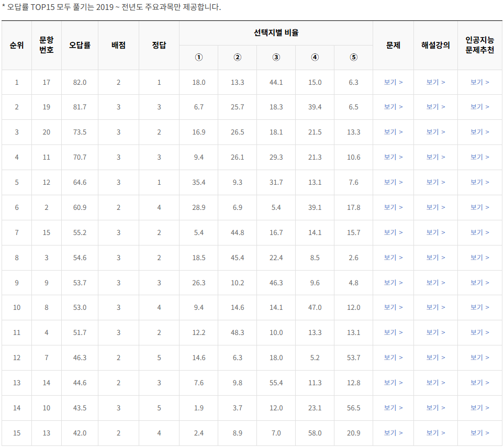Open explanation lecture for question 2
504x447 pixels.
[435, 207]
